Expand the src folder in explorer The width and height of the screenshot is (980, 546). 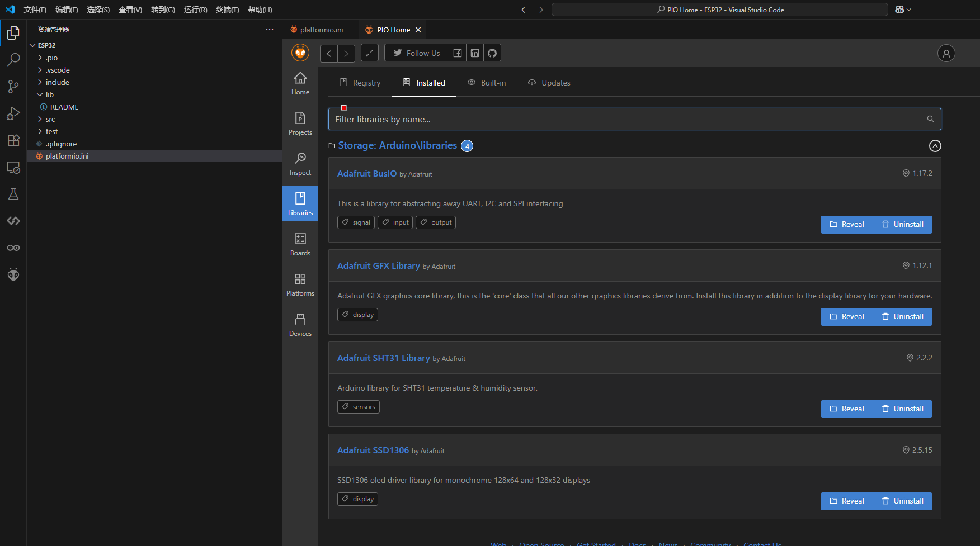(x=50, y=119)
